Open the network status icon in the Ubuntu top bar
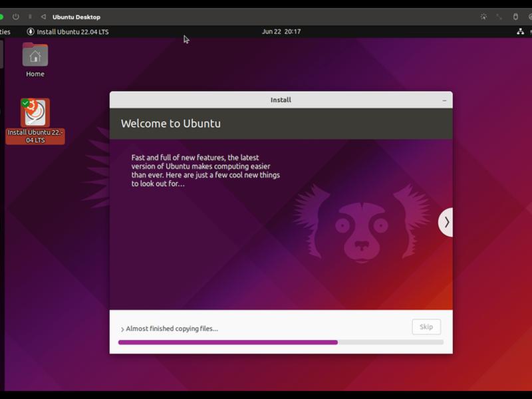 (520, 31)
